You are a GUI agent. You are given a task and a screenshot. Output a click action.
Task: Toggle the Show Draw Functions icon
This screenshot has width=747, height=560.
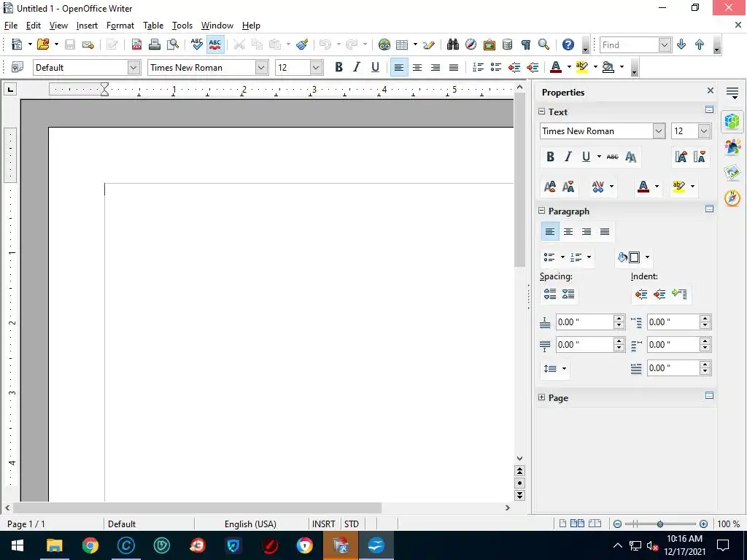click(429, 44)
